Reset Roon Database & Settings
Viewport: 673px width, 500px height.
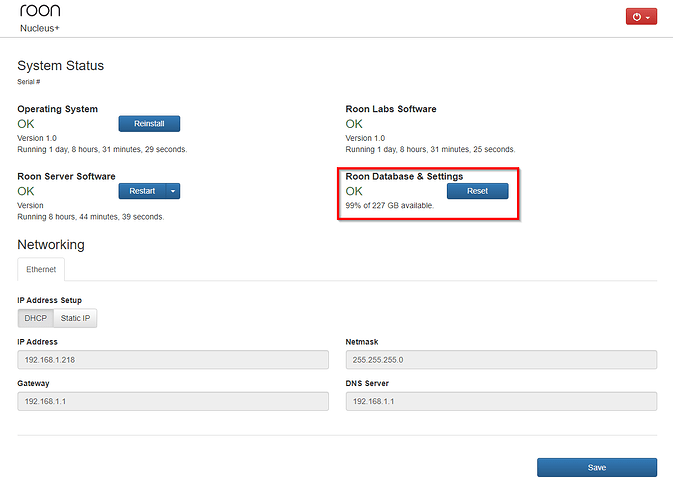(477, 191)
